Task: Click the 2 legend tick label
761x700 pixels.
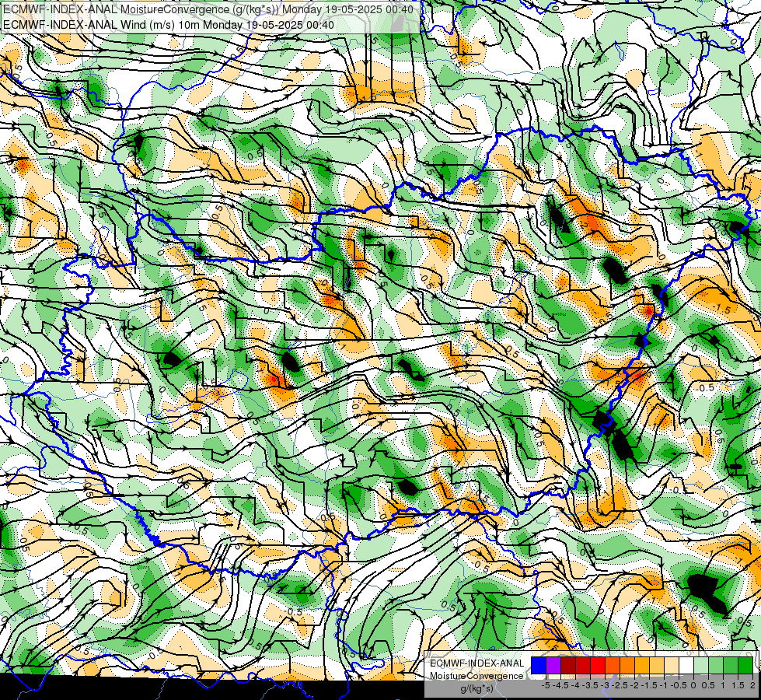Action: [x=752, y=685]
